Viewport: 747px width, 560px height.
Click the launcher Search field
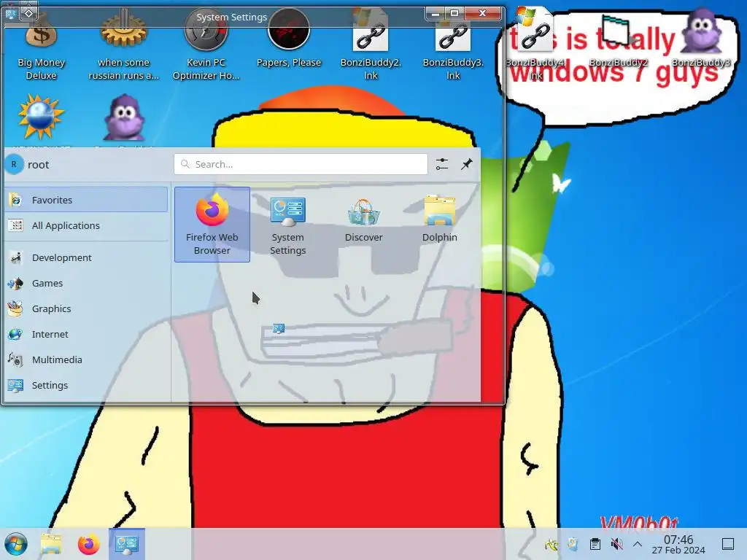tap(301, 164)
